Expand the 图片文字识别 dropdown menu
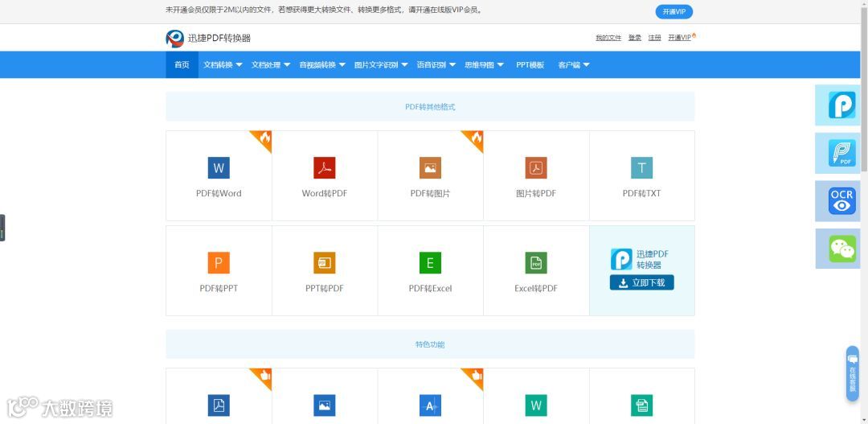This screenshot has width=868, height=424. (x=381, y=65)
